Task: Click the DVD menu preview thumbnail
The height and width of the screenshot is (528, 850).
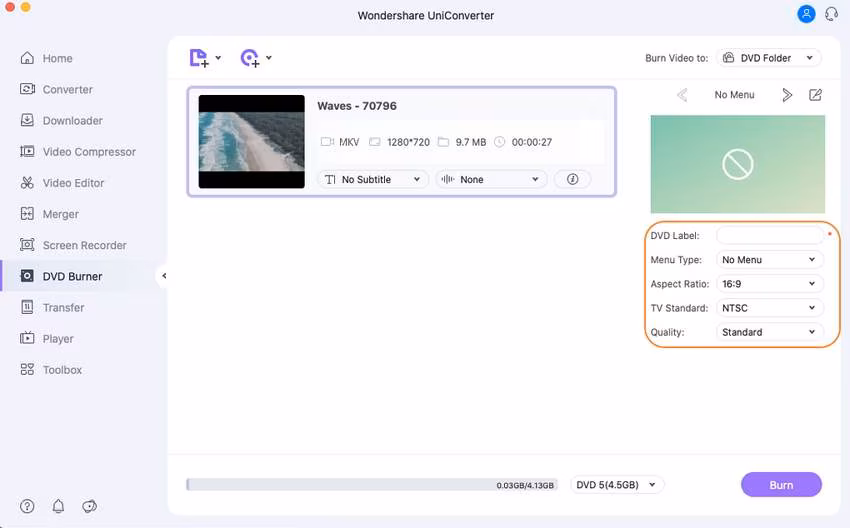Action: pyautogui.click(x=738, y=164)
